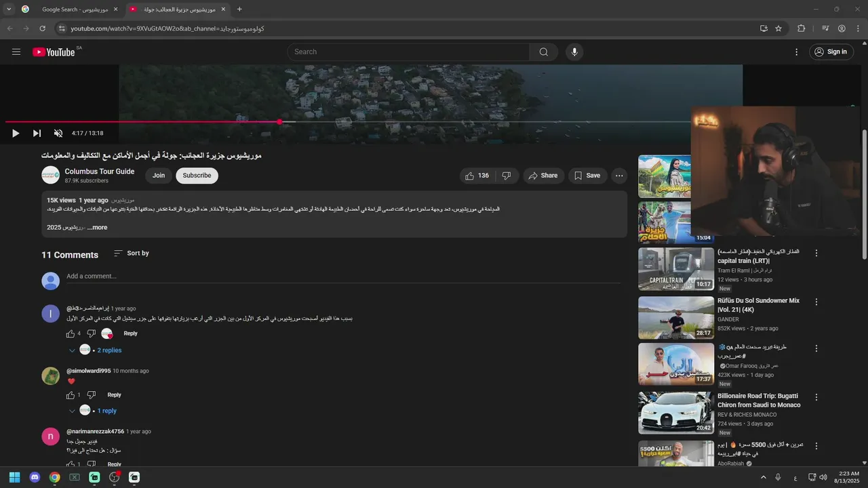Expand description with ...more

[x=97, y=228]
